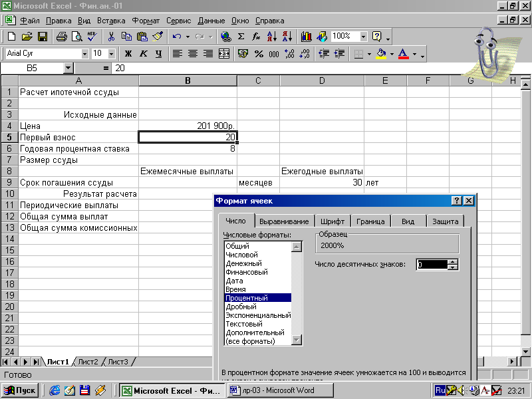This screenshot has width=532, height=399.
Task: Apply red font color A
Action: (403, 54)
